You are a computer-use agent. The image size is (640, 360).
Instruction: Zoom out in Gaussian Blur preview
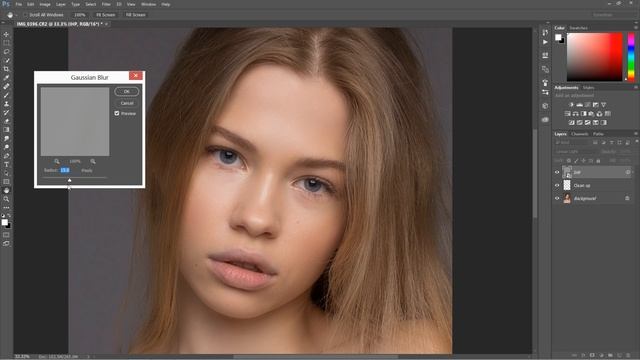57,161
